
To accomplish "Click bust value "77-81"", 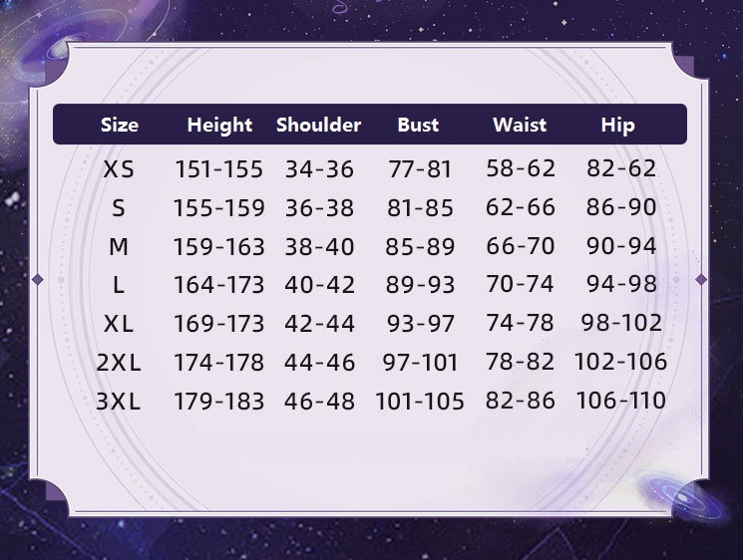I will click(420, 169).
